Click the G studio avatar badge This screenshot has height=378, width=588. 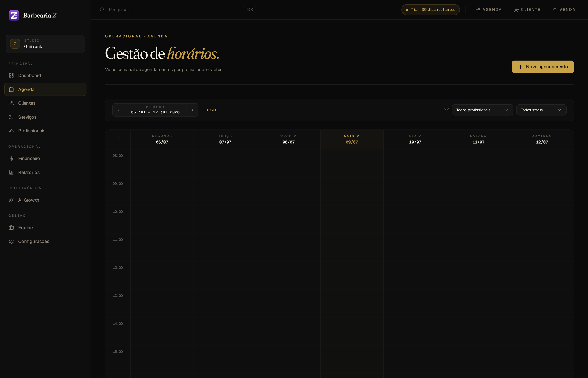tap(15, 44)
